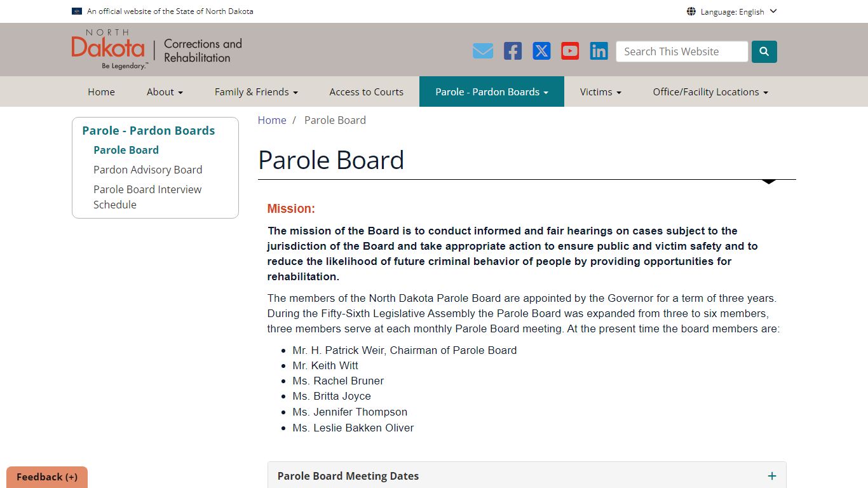The height and width of the screenshot is (488, 868).
Task: Visit the Facebook page icon
Action: point(513,51)
